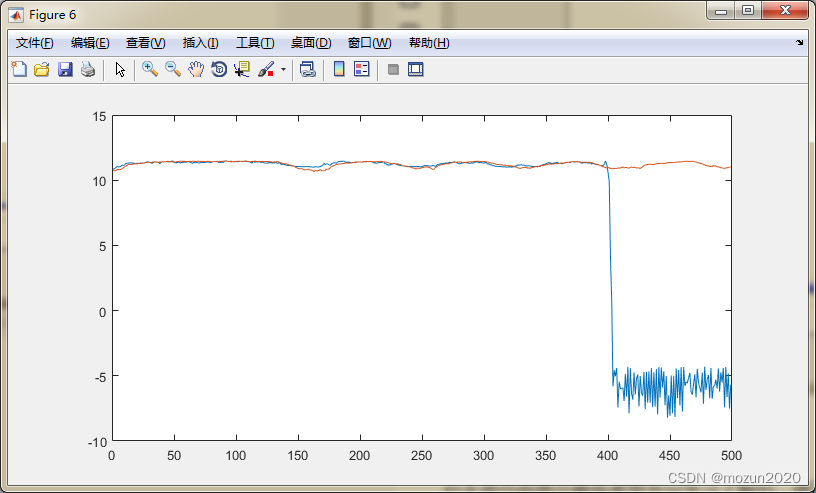
Task: Click the Open File folder icon
Action: point(42,69)
